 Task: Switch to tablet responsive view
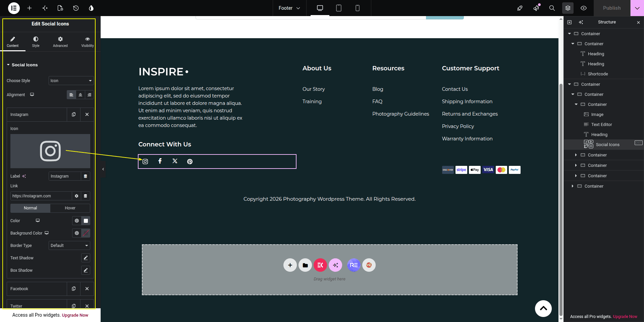339,8
